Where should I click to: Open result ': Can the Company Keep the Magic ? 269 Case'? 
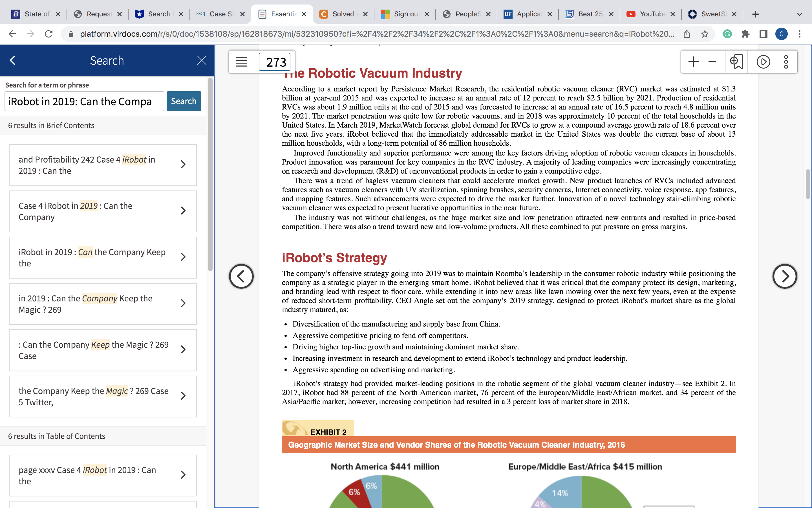click(103, 350)
